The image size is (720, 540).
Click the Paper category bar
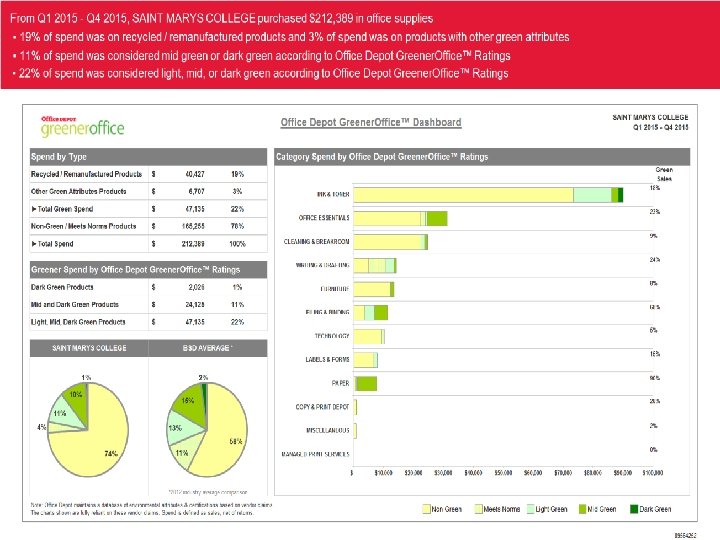pos(366,383)
